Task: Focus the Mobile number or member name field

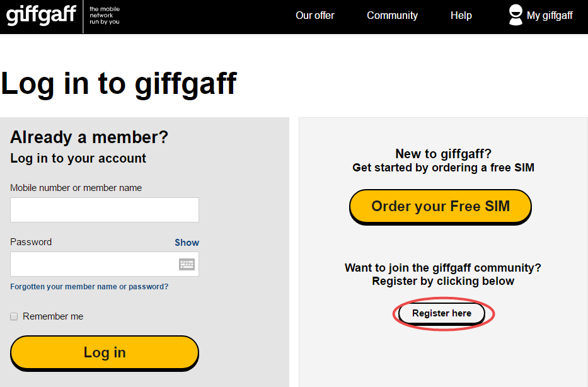Action: [x=104, y=210]
